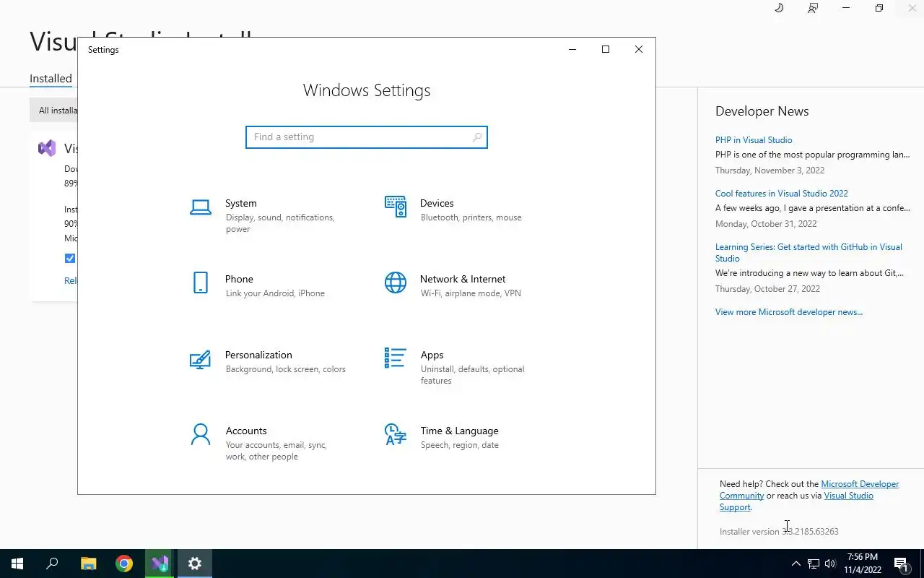
Task: Click 'Wi-Fi, airplane mode, VPN' description
Action: click(x=471, y=293)
